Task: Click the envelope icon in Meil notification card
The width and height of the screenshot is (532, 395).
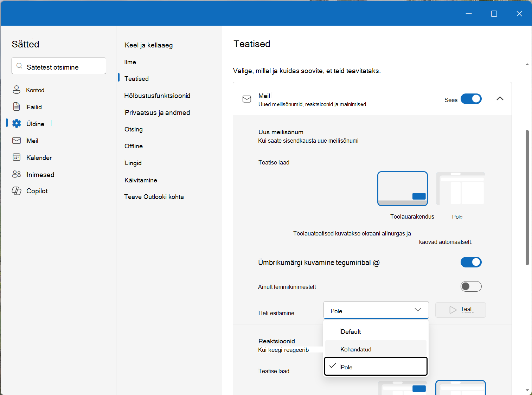Action: (x=247, y=99)
